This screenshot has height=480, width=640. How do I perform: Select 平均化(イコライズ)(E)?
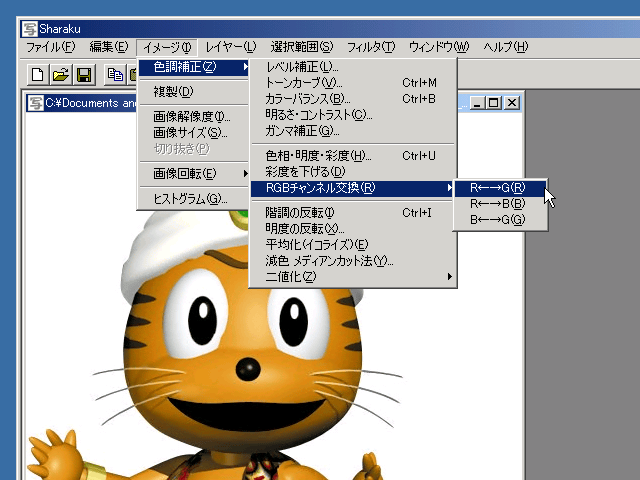tap(353, 245)
